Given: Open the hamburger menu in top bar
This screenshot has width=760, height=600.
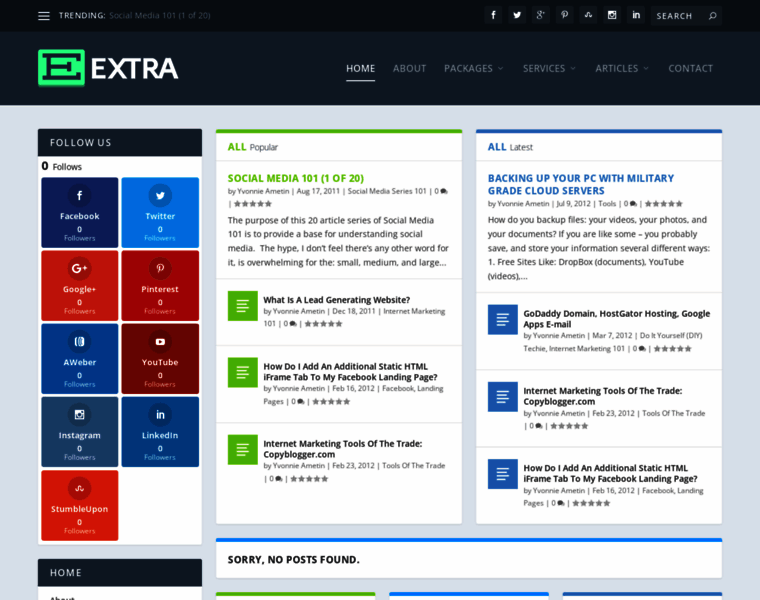Looking at the screenshot, I should point(44,16).
